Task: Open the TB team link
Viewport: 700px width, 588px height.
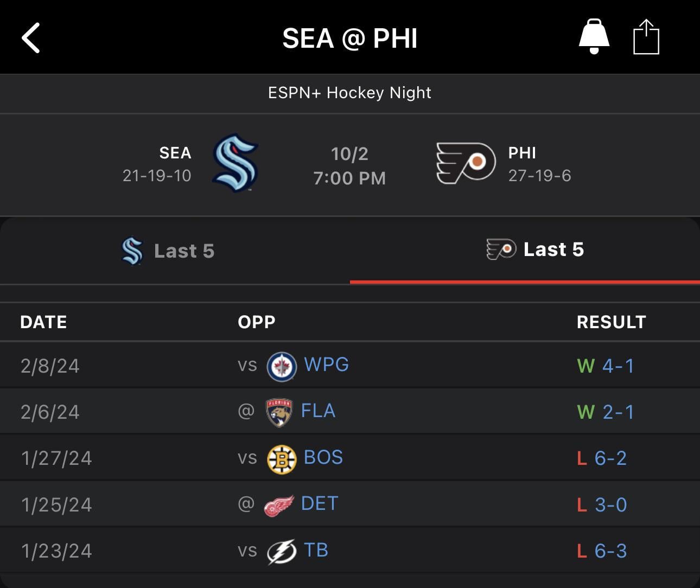Action: click(316, 550)
